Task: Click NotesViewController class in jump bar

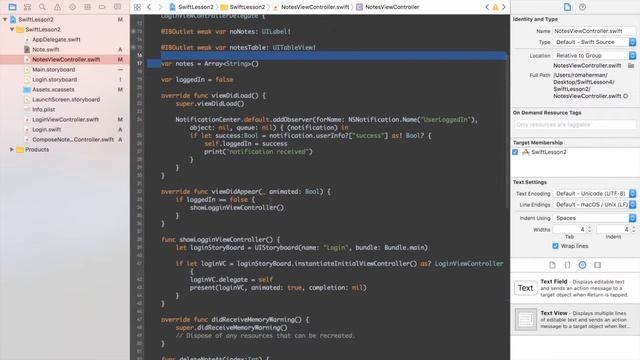Action: 388,7
